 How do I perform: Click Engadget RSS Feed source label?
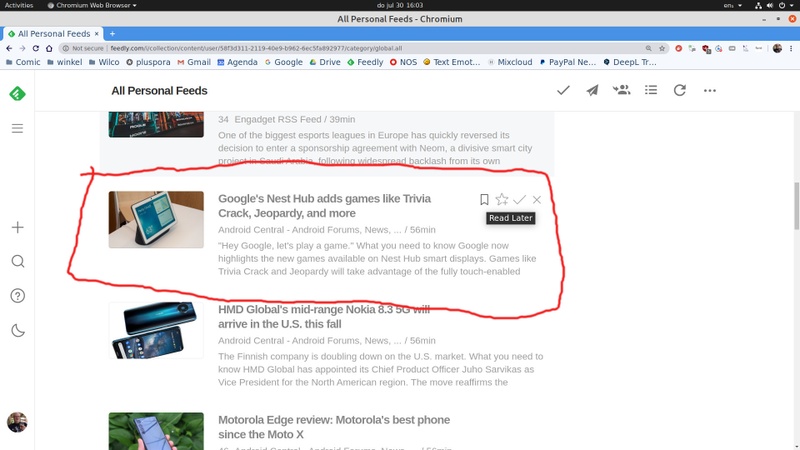coord(278,119)
